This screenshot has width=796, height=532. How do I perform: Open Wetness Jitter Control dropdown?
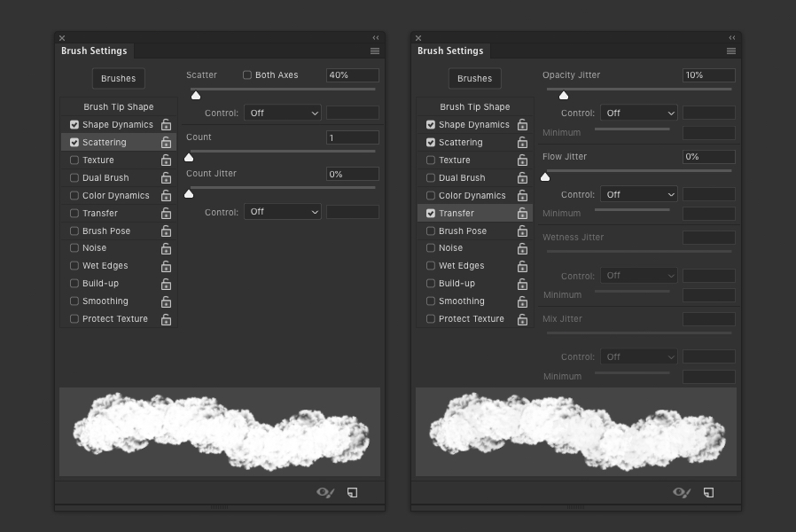click(639, 276)
